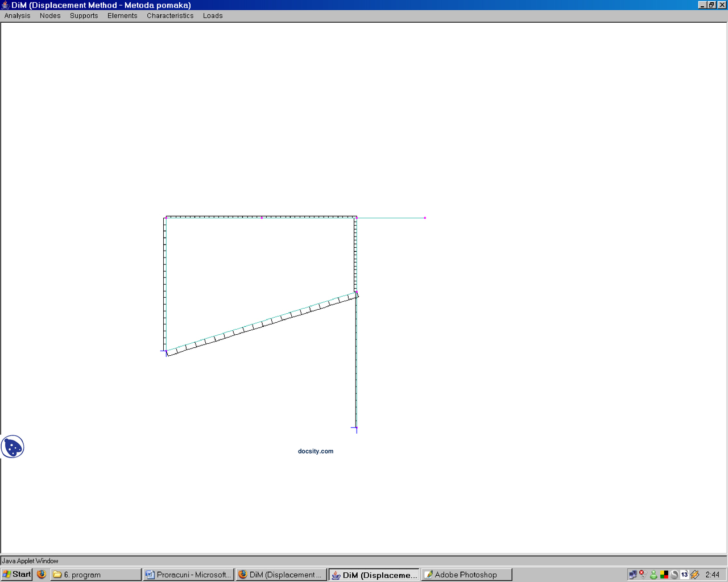
Task: Click the Windows Start button
Action: tap(16, 575)
